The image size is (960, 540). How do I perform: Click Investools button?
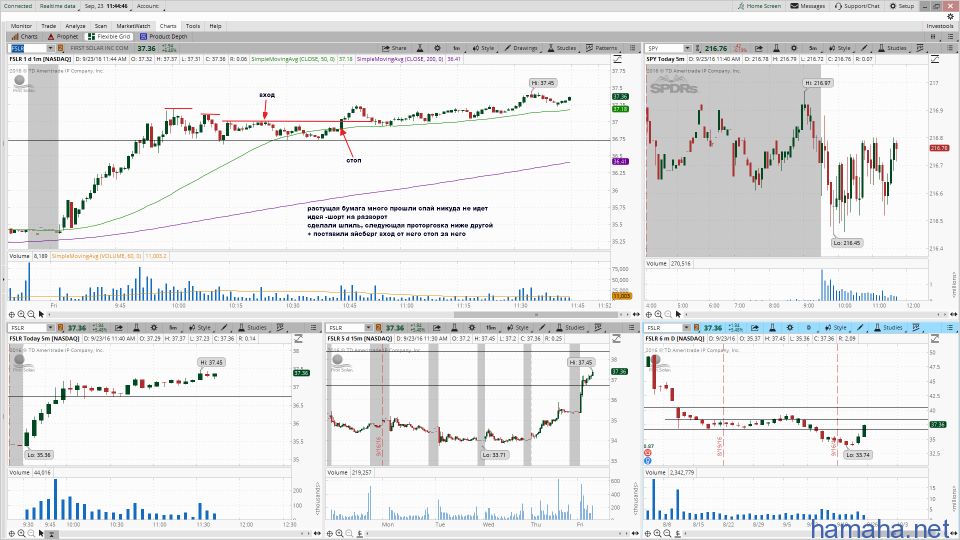940,26
